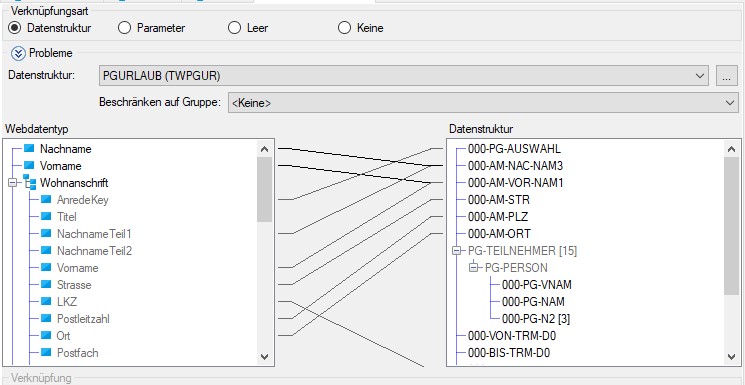Select the Ort tree item text

(x=63, y=336)
